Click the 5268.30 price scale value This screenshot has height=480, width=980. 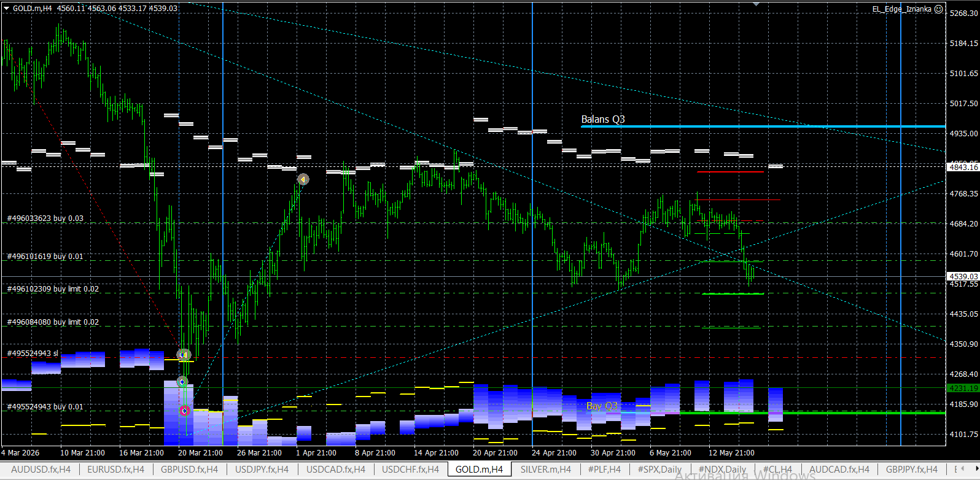963,13
